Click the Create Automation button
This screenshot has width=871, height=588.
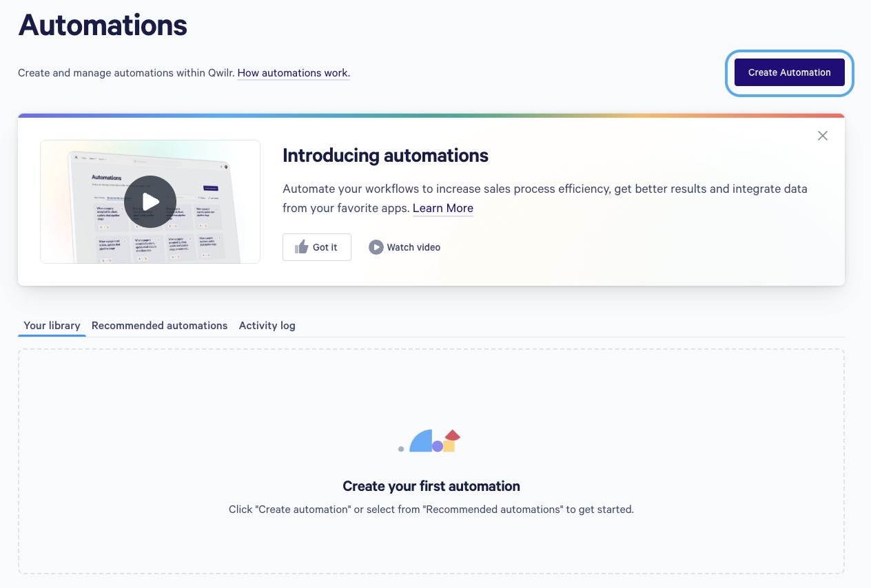[789, 72]
